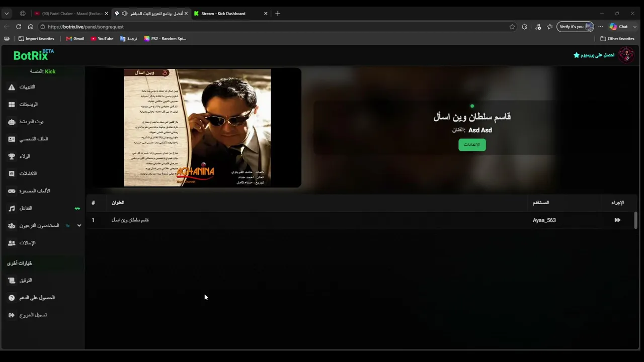Screen dimensions: 644x362
Task: Click the warning triangle icon beside التنبيهات
Action: (12, 87)
